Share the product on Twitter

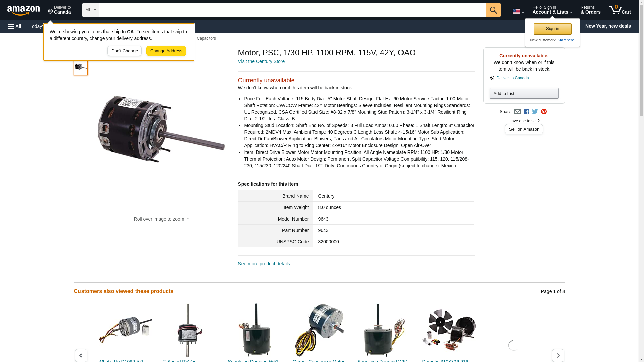click(x=535, y=112)
